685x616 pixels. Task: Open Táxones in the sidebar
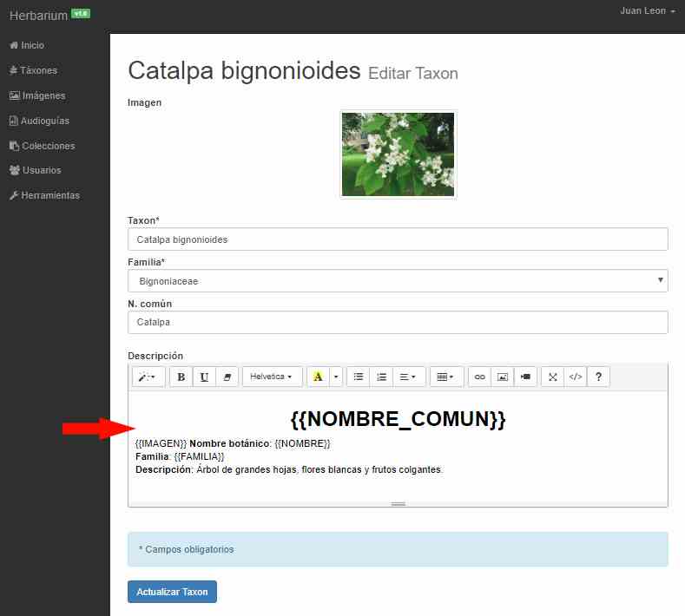click(x=39, y=70)
